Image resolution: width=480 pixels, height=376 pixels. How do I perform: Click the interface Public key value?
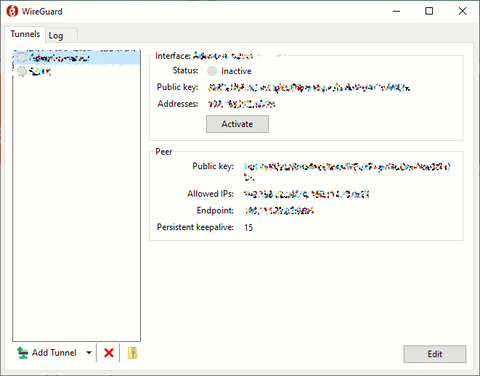point(309,88)
